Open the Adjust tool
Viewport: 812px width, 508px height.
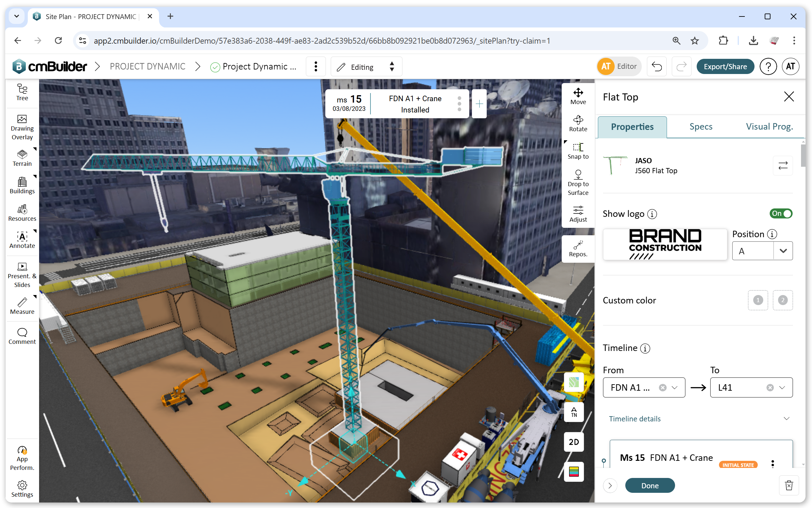pyautogui.click(x=578, y=214)
